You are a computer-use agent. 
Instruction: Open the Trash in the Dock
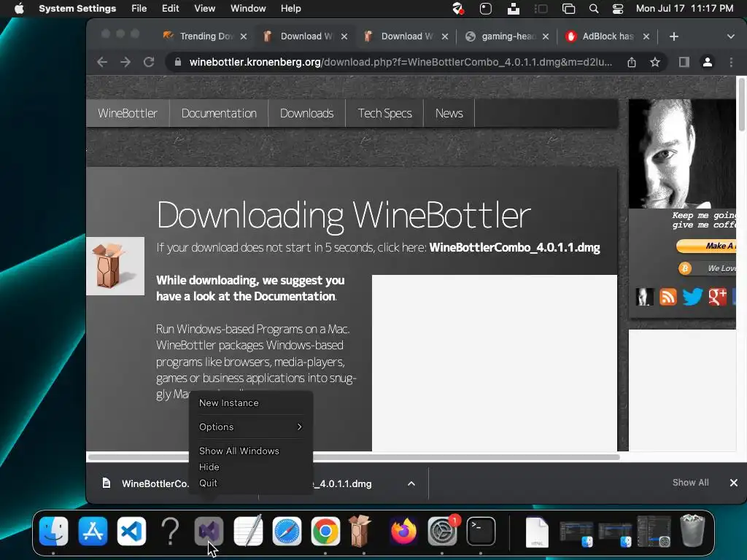[693, 531]
